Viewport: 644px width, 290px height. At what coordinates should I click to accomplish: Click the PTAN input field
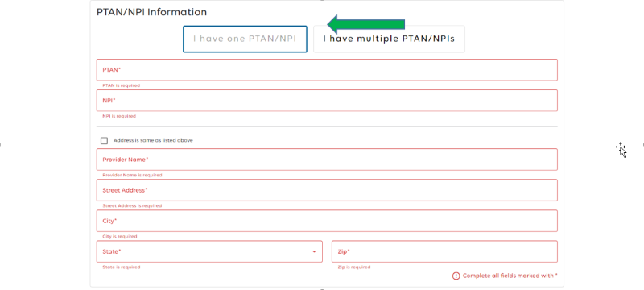(327, 70)
